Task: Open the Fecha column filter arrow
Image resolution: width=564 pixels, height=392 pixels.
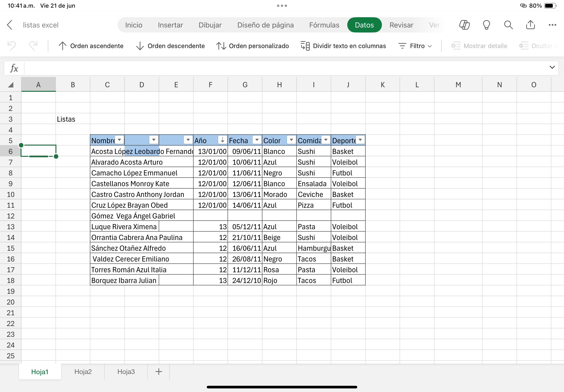Action: (257, 140)
